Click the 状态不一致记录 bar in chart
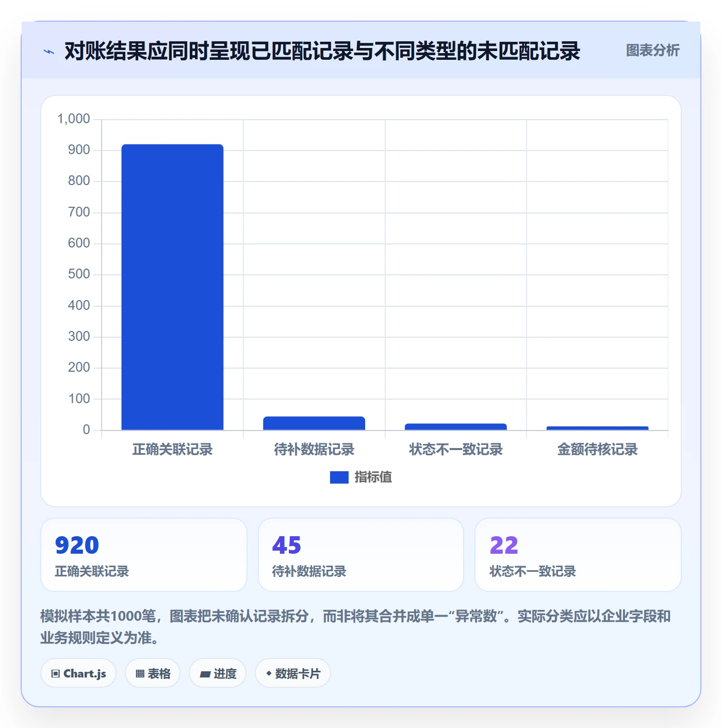The image size is (722, 728). tap(456, 427)
